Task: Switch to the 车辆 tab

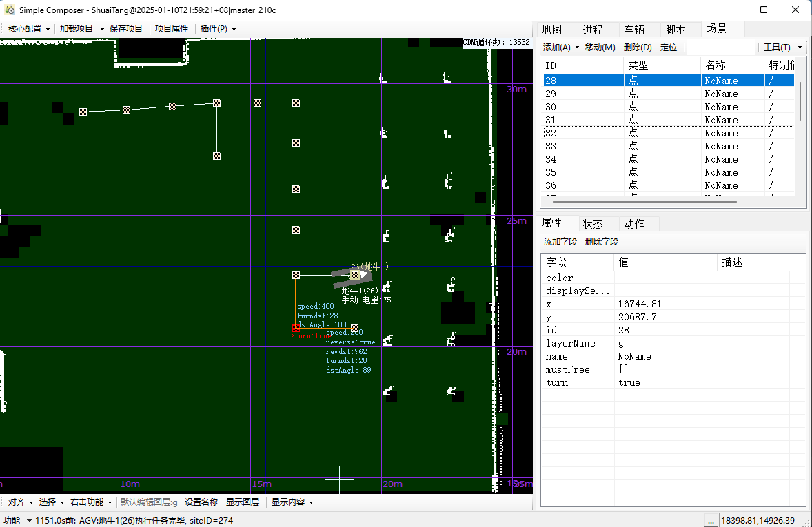Action: coord(633,30)
